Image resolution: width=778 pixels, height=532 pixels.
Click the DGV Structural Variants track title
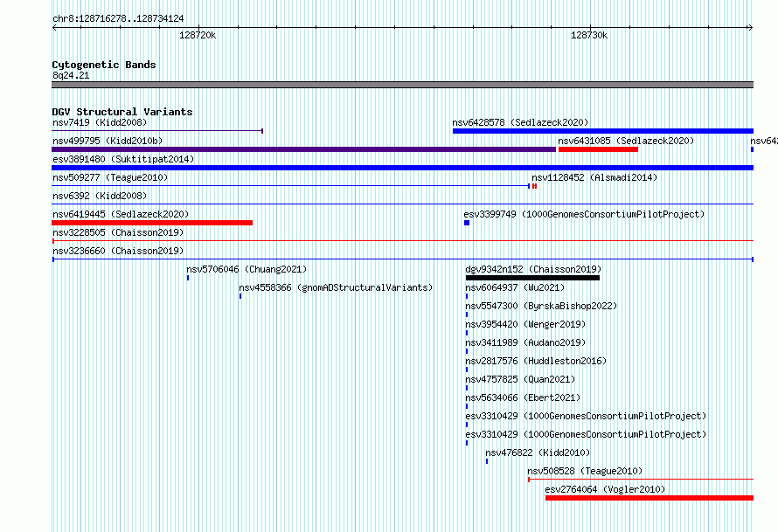[122, 112]
